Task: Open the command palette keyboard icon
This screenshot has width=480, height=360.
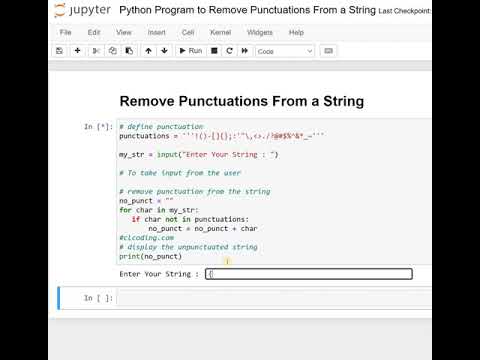Action: coord(328,51)
